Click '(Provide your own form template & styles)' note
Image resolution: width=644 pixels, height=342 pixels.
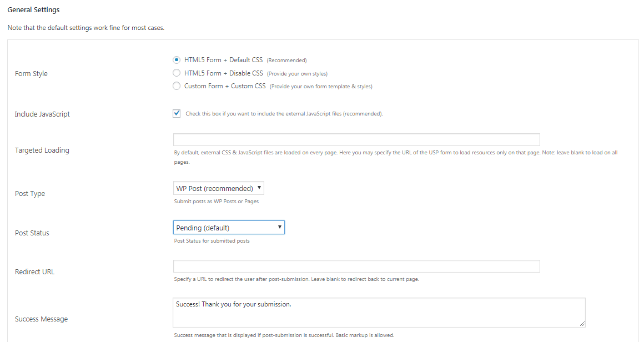[x=321, y=87]
